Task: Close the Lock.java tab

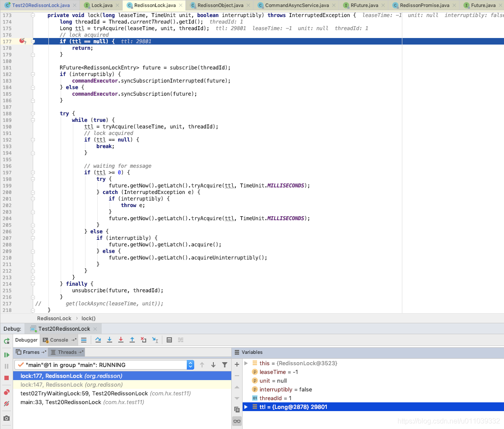Action: (x=117, y=5)
